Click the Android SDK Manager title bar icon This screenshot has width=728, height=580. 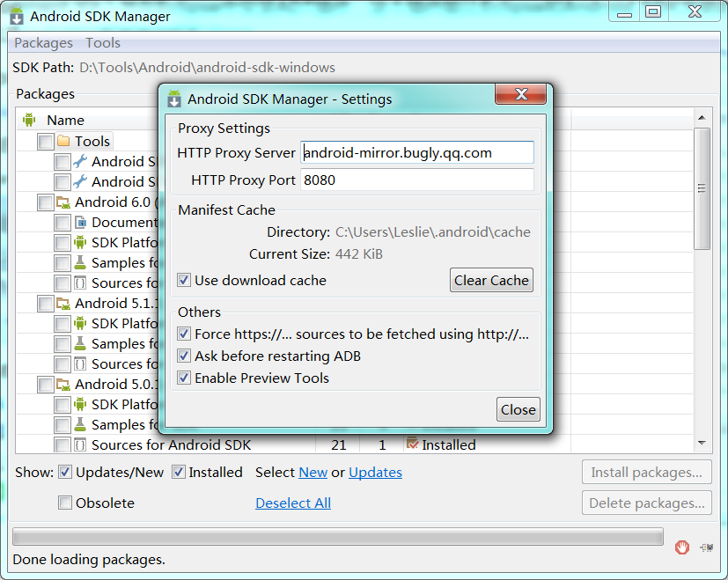tap(17, 16)
